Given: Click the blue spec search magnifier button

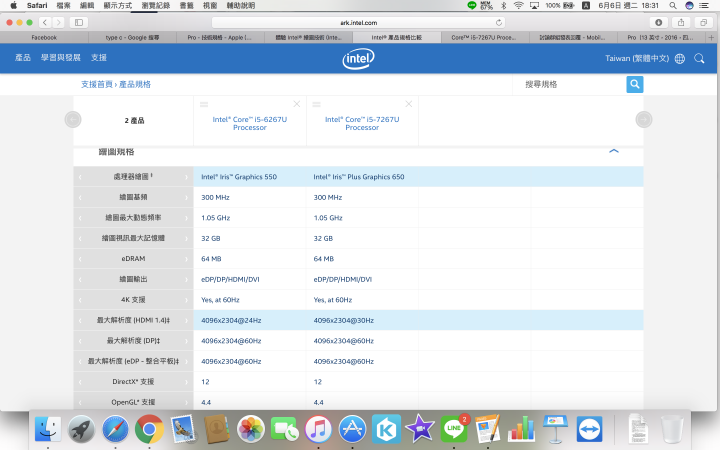Looking at the screenshot, I should tap(635, 84).
